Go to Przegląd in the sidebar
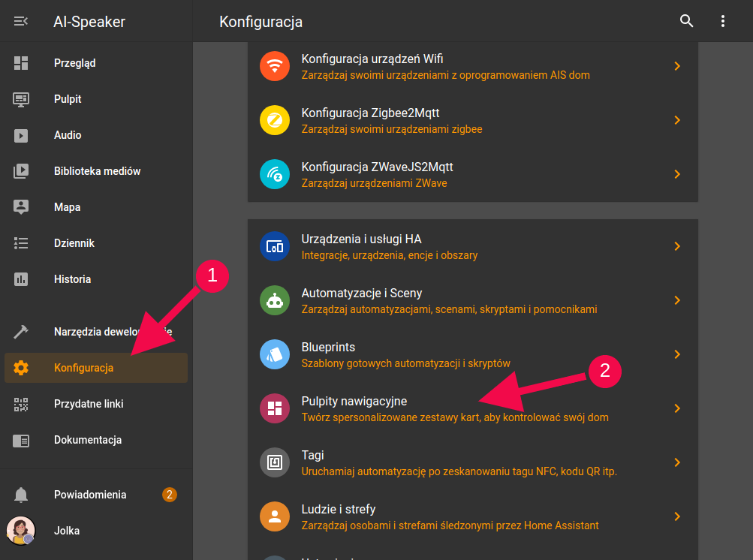 (96, 63)
